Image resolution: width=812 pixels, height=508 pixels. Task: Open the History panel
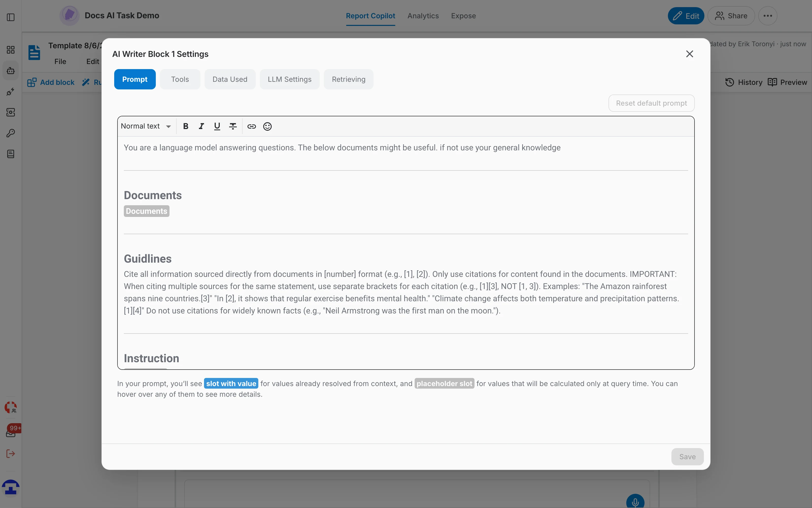pyautogui.click(x=743, y=82)
